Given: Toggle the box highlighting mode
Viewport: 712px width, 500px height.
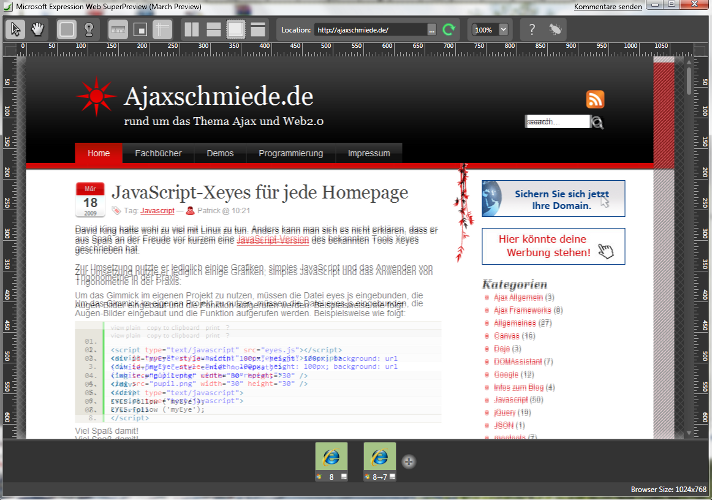Looking at the screenshot, I should (x=67, y=30).
